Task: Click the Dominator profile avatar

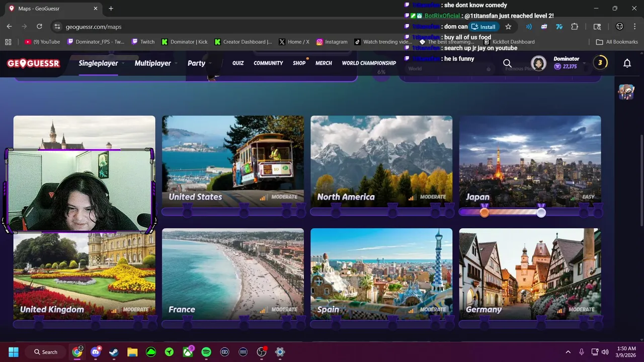Action: tap(538, 63)
